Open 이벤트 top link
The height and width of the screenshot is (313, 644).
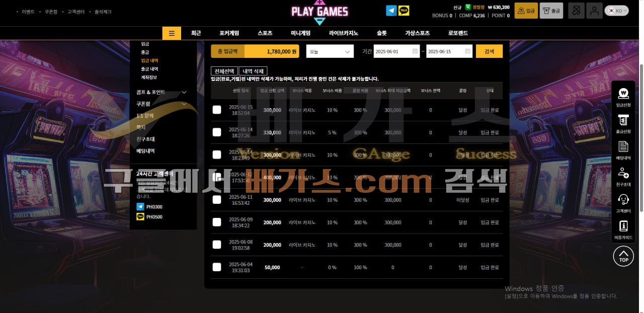point(28,12)
